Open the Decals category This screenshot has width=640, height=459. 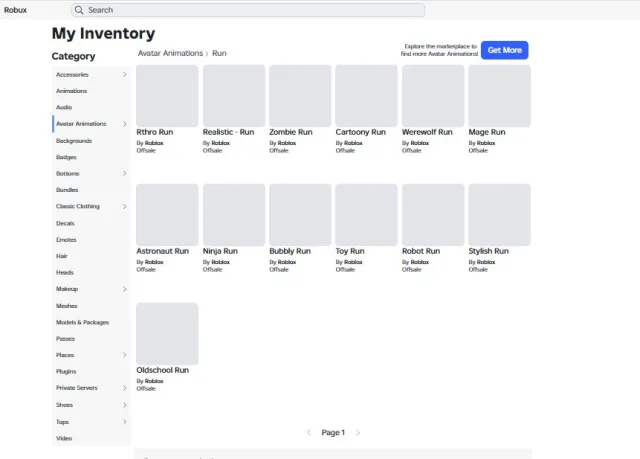65,224
